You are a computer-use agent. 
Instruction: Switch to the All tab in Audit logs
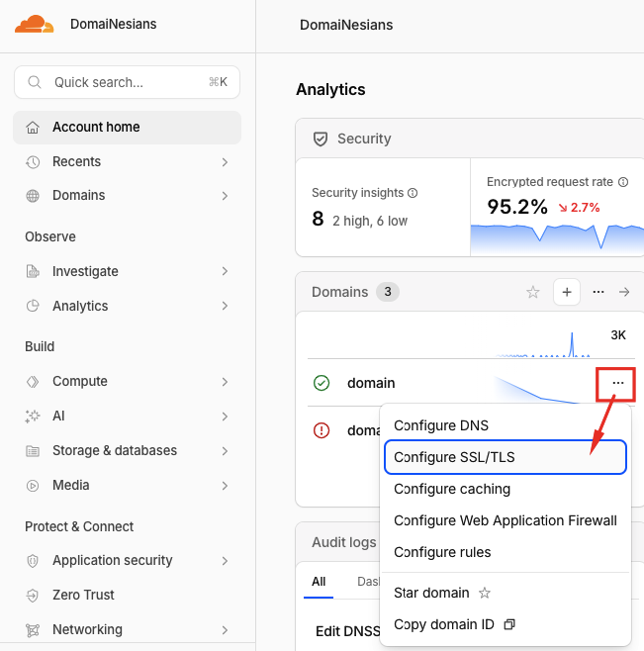click(319, 582)
